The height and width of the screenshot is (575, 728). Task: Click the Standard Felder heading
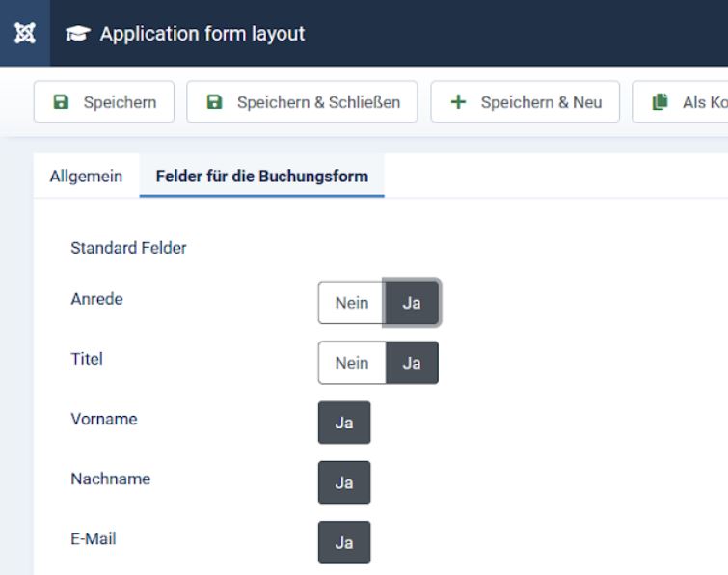click(128, 248)
